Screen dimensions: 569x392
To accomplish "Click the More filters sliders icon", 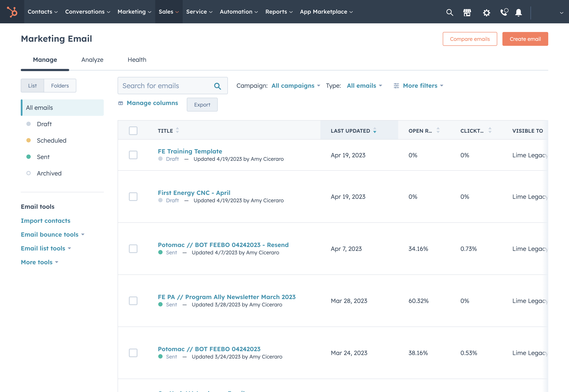I will [x=396, y=86].
